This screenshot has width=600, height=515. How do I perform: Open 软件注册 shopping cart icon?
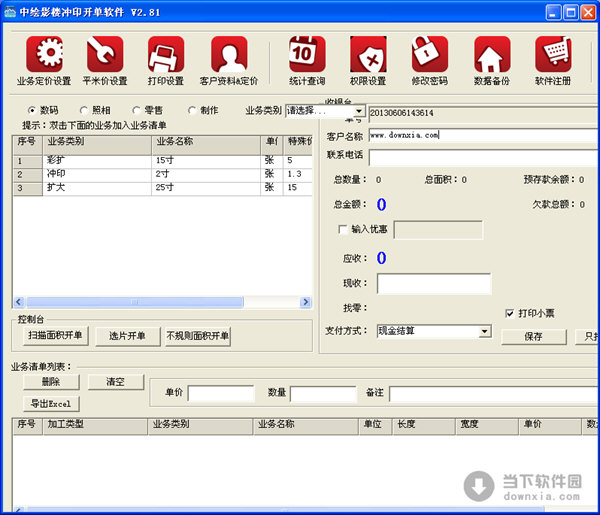coord(552,54)
